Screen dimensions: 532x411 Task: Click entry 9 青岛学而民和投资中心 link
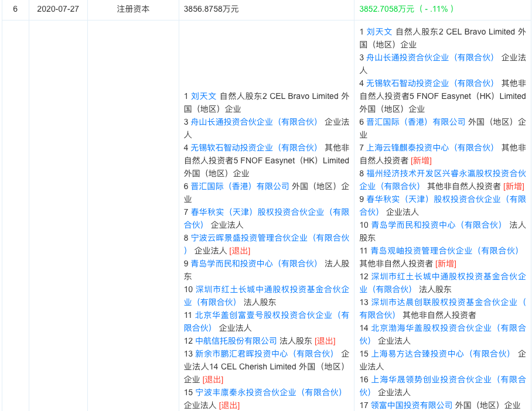pos(254,264)
